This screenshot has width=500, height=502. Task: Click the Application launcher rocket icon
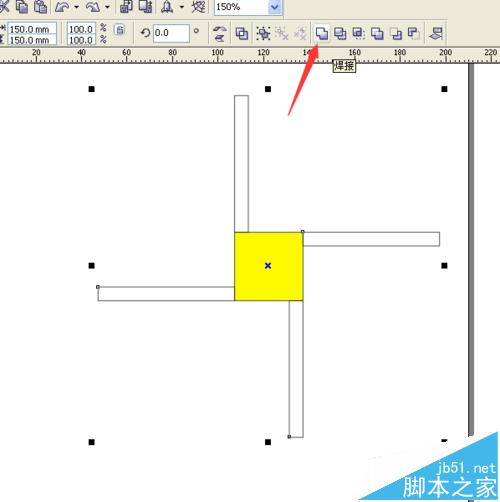pos(167,6)
